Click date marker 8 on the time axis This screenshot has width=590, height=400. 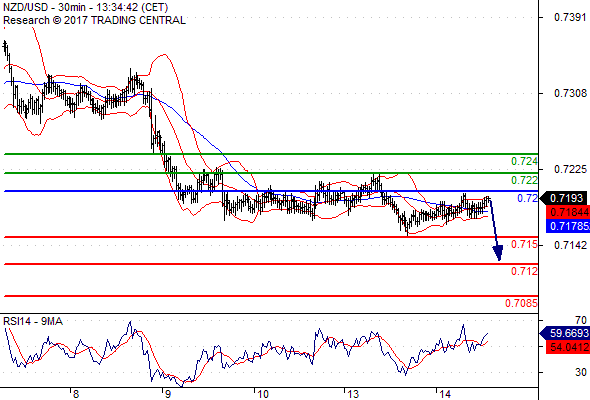pos(76,394)
